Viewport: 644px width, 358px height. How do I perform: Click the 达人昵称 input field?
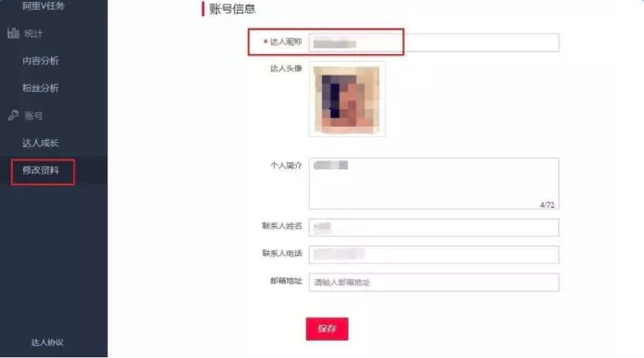click(433, 43)
